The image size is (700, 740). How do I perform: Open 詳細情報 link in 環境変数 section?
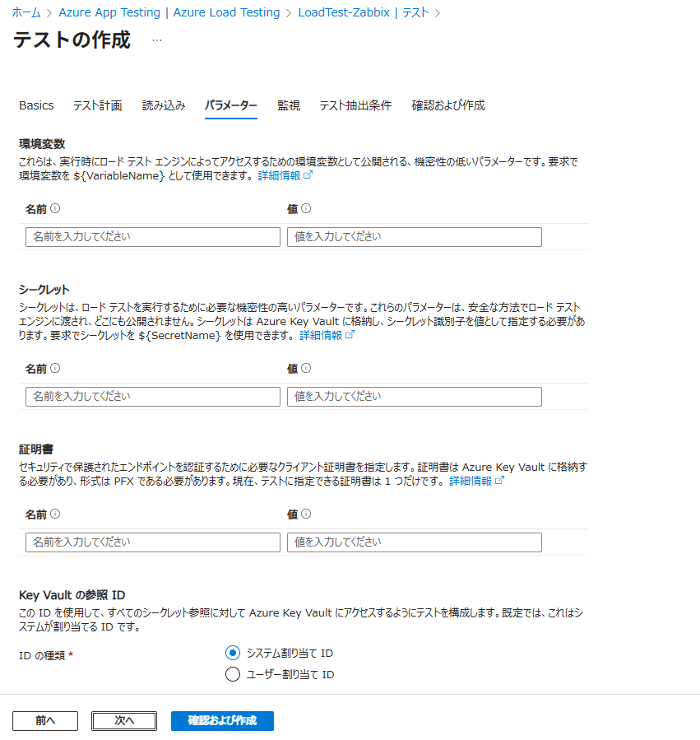click(285, 175)
